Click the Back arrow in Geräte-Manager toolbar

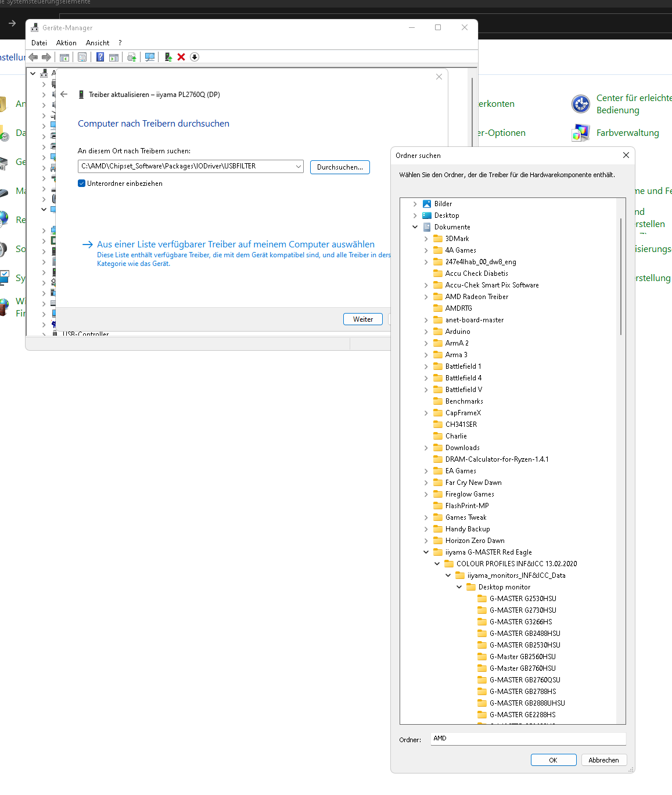pyautogui.click(x=33, y=57)
